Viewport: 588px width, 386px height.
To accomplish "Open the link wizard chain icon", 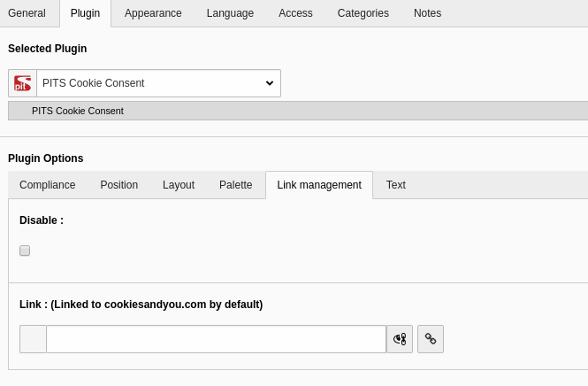I will tap(431, 339).
